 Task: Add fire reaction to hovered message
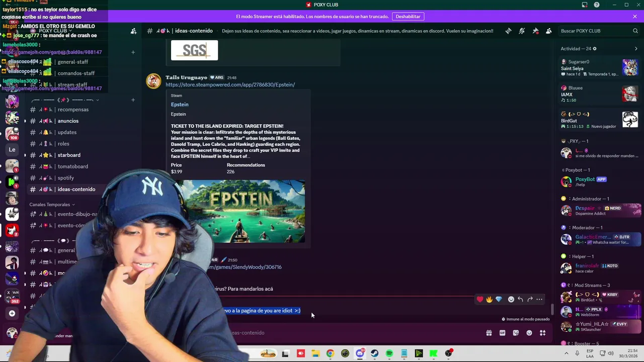(489, 299)
